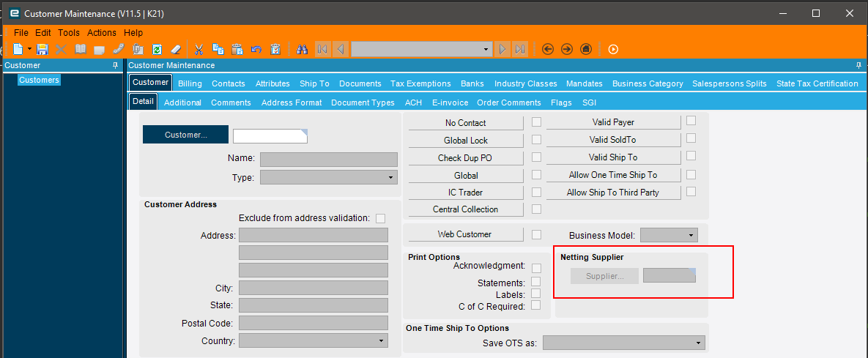The height and width of the screenshot is (358, 868).
Task: Check the Check Dup PO checkbox
Action: point(536,157)
